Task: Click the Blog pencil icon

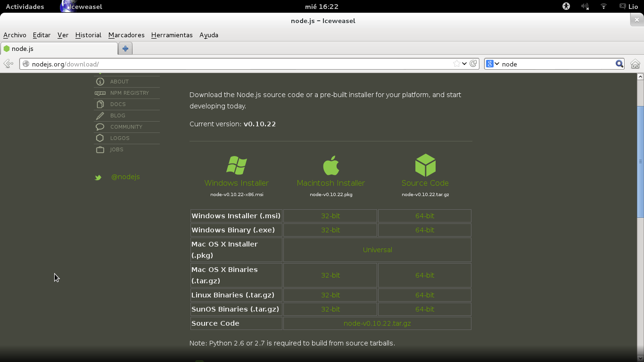Action: point(100,115)
